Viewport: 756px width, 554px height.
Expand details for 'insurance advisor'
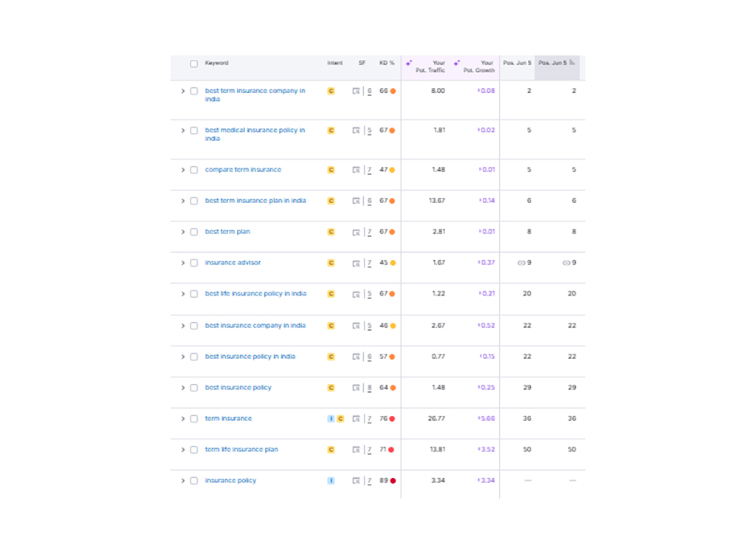pos(182,262)
